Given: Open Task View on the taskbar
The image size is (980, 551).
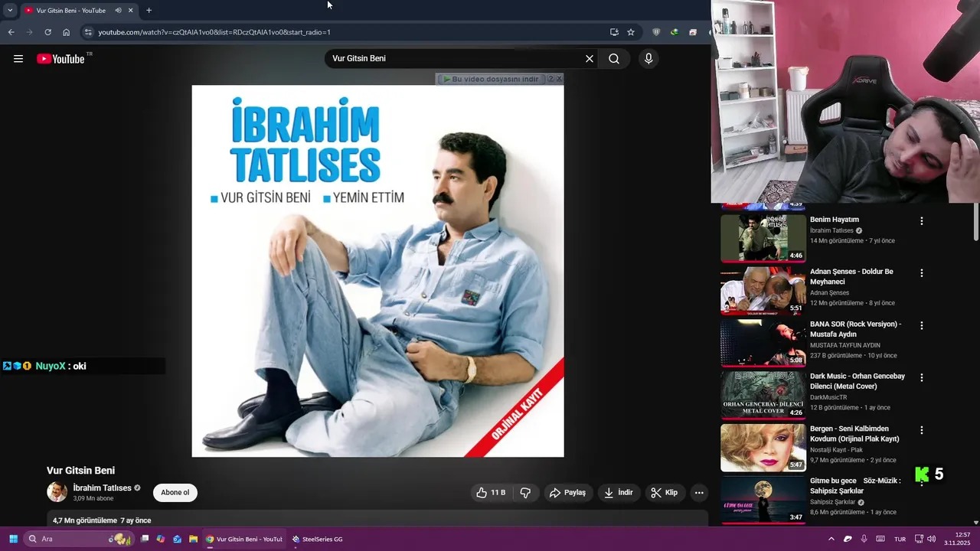Looking at the screenshot, I should coord(144,539).
